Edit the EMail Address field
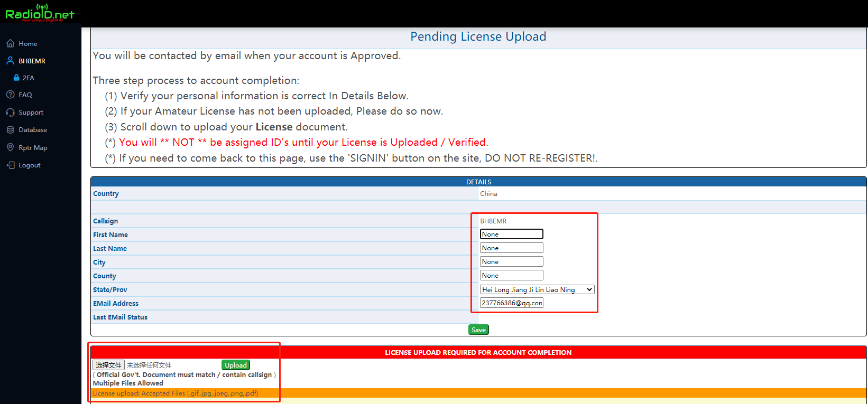Screen dimensions: 868x404 [x=511, y=303]
